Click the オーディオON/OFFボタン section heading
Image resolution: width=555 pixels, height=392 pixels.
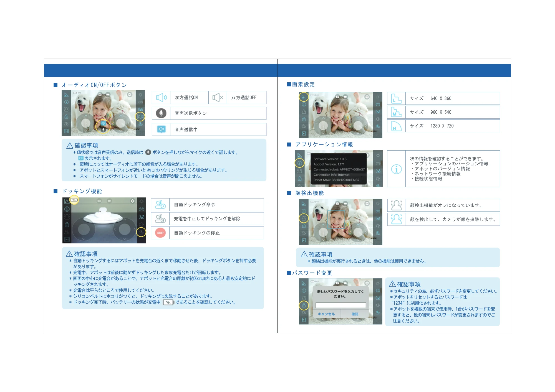94,85
